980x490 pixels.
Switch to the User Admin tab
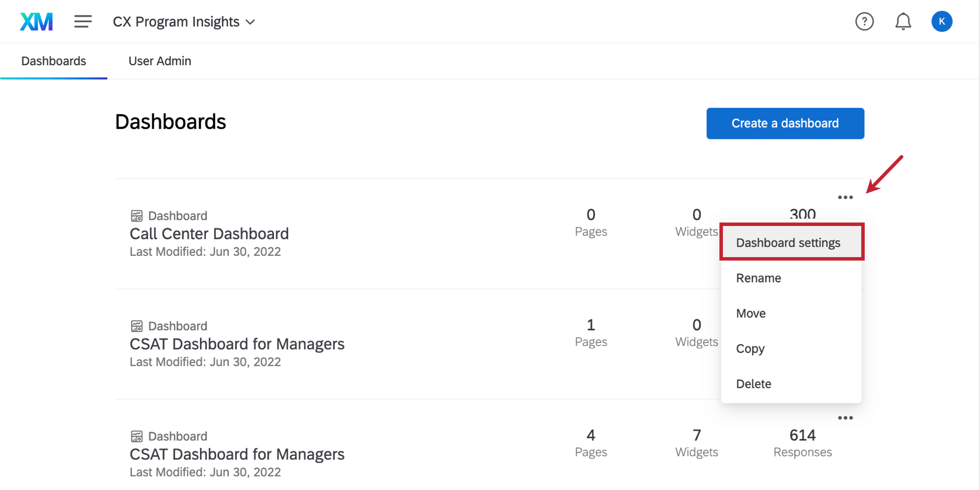[x=160, y=61]
